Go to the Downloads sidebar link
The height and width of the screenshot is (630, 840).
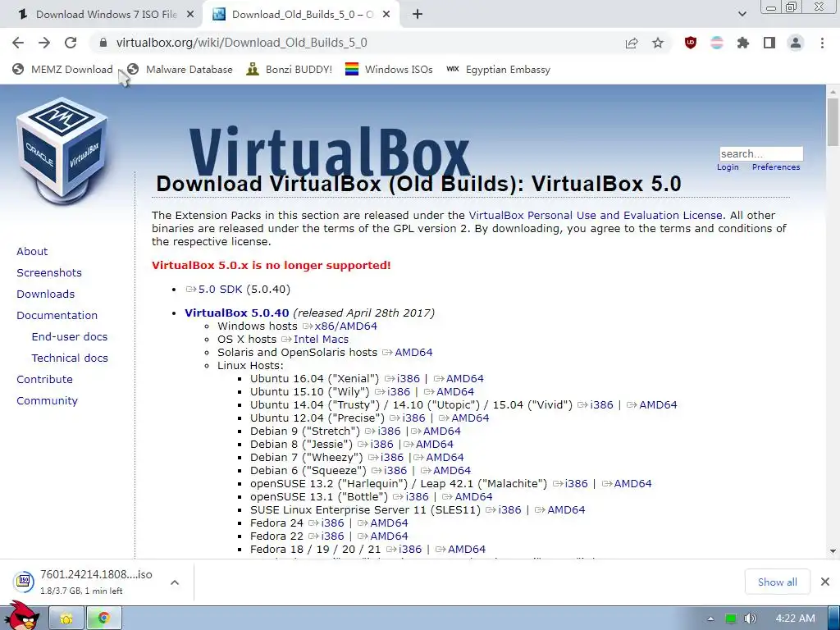(x=46, y=294)
